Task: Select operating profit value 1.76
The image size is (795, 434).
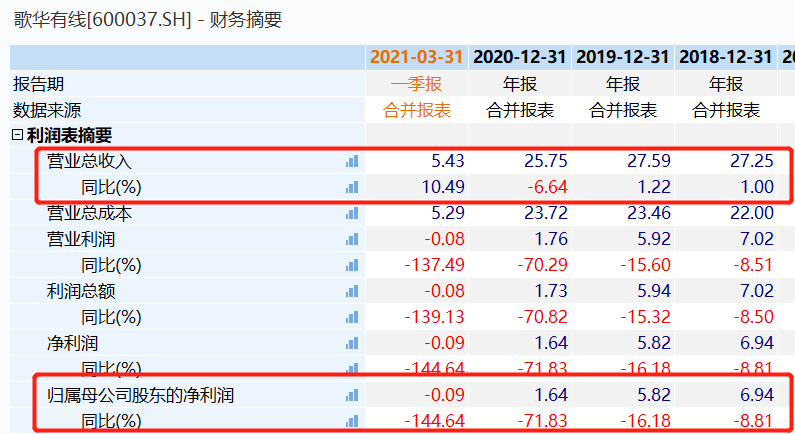Action: click(x=551, y=239)
